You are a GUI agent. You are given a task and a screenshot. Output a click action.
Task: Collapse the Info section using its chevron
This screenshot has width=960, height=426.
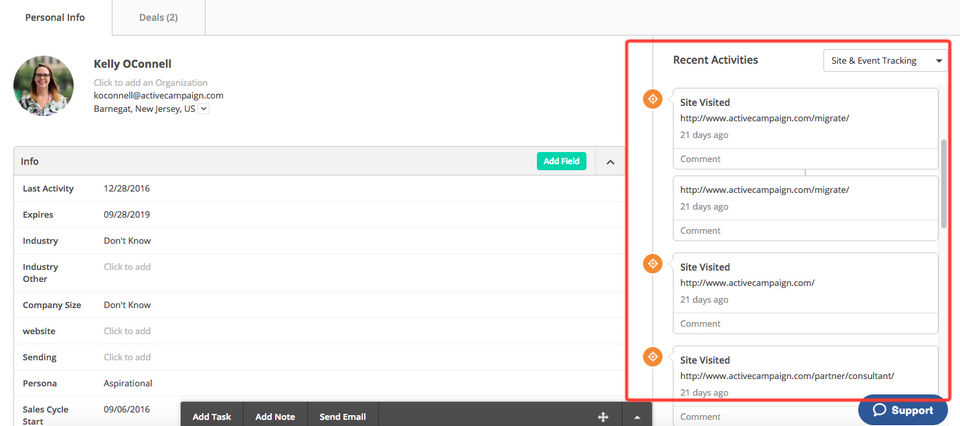pos(610,162)
